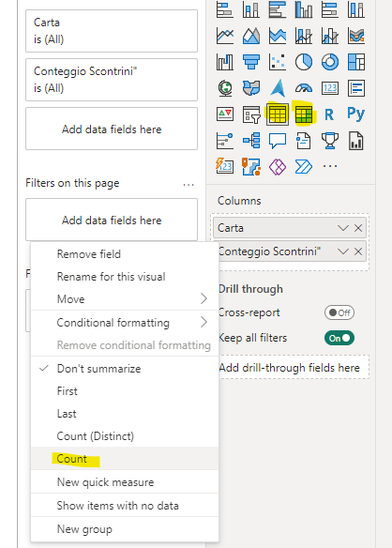392x548 pixels.
Task: Select the pie chart visual
Action: [x=304, y=62]
